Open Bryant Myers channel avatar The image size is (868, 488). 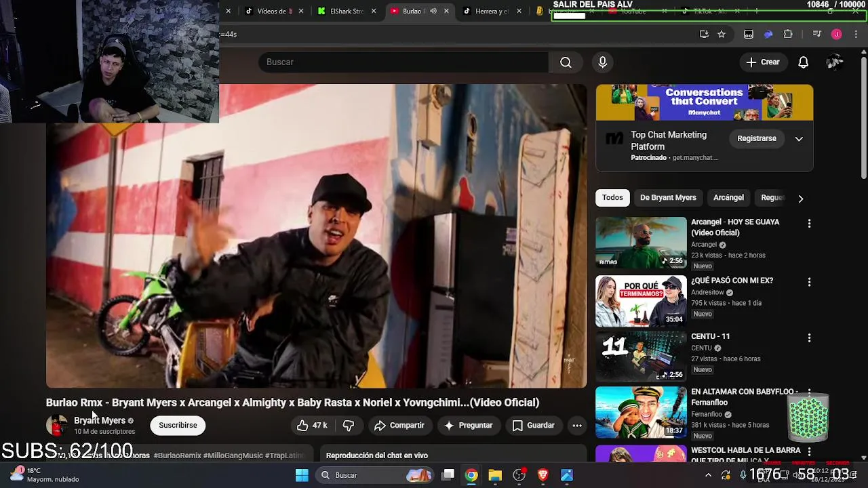click(x=57, y=426)
